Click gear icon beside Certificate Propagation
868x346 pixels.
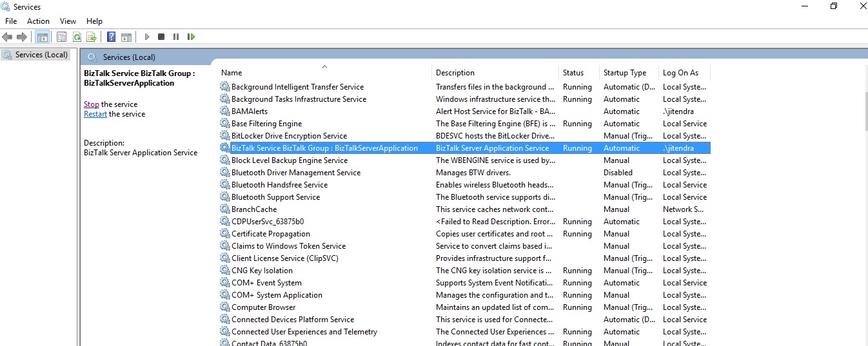pyautogui.click(x=224, y=234)
